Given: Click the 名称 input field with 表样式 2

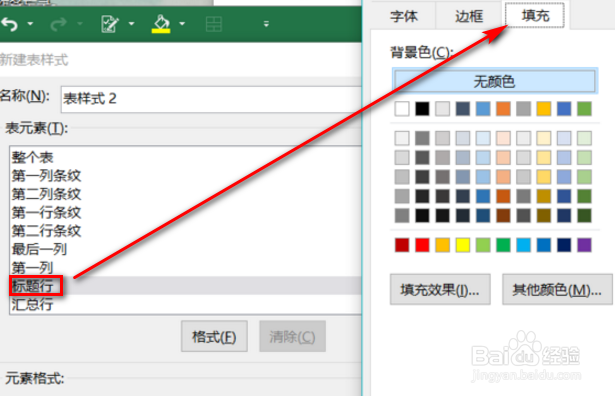Looking at the screenshot, I should point(211,99).
